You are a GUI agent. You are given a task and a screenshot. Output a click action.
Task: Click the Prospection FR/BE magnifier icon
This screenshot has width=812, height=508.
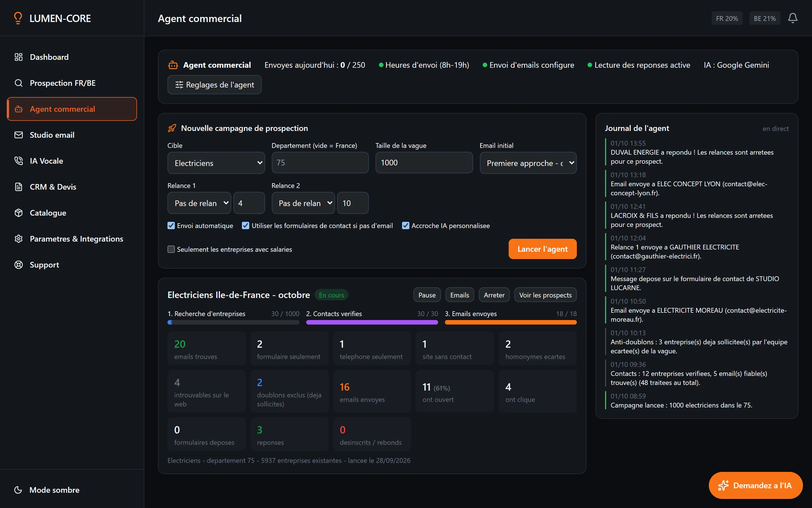tap(19, 83)
